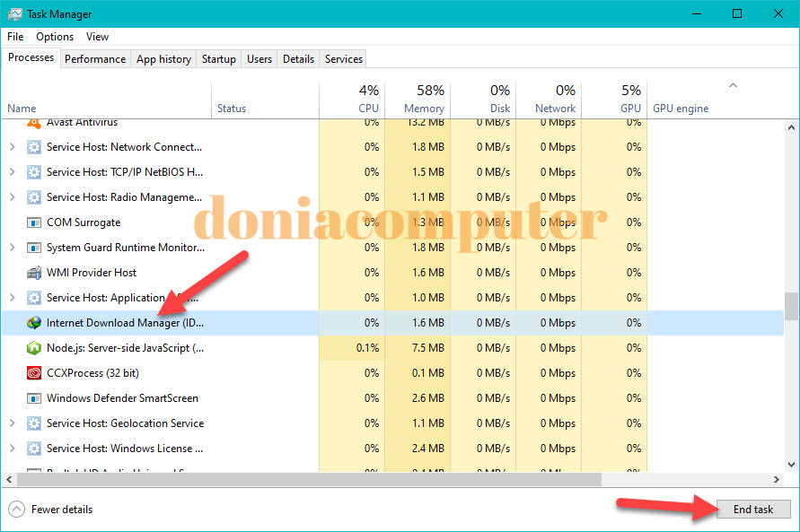Screen dimensions: 800x532
Task: Click the 0.1% CPU value for Node.js
Action: pos(367,348)
